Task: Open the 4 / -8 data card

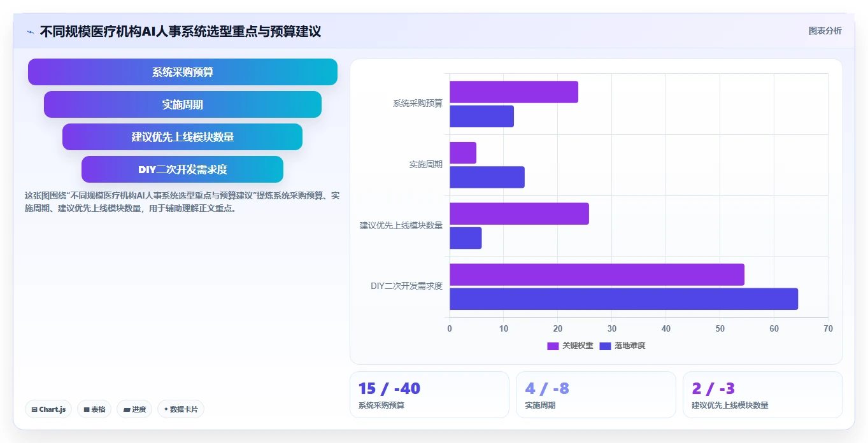Action: (595, 395)
